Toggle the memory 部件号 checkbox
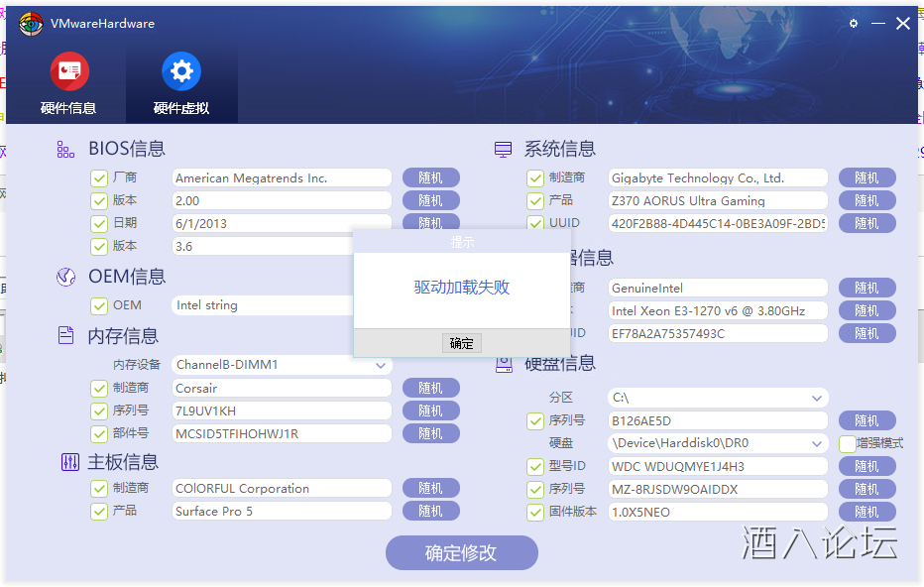This screenshot has width=924, height=587. pyautogui.click(x=99, y=433)
